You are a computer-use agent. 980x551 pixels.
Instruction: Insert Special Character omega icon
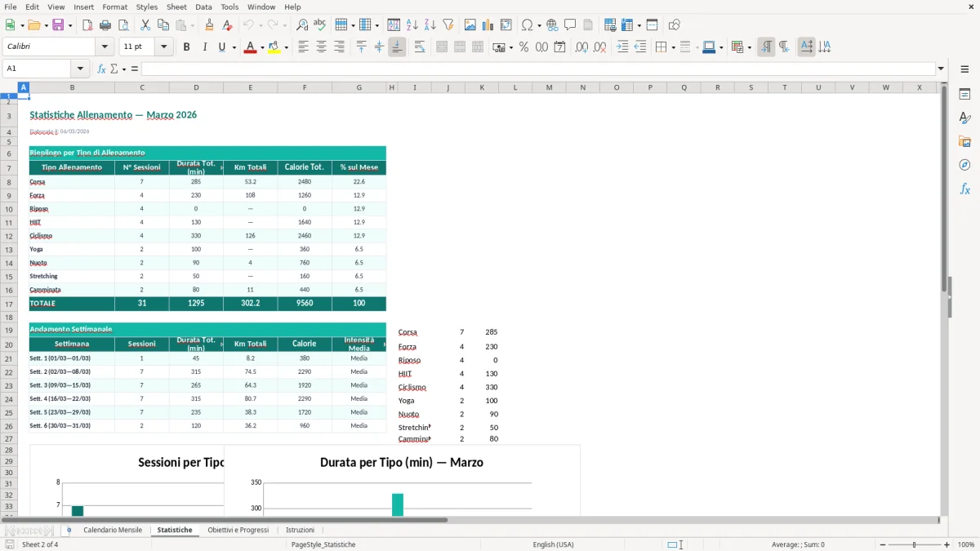528,25
